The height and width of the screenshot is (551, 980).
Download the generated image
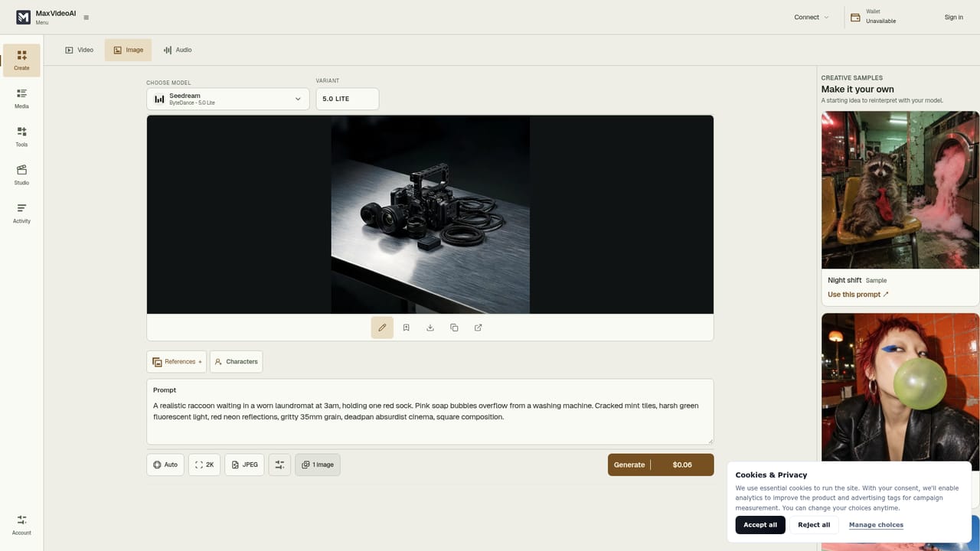coord(430,328)
